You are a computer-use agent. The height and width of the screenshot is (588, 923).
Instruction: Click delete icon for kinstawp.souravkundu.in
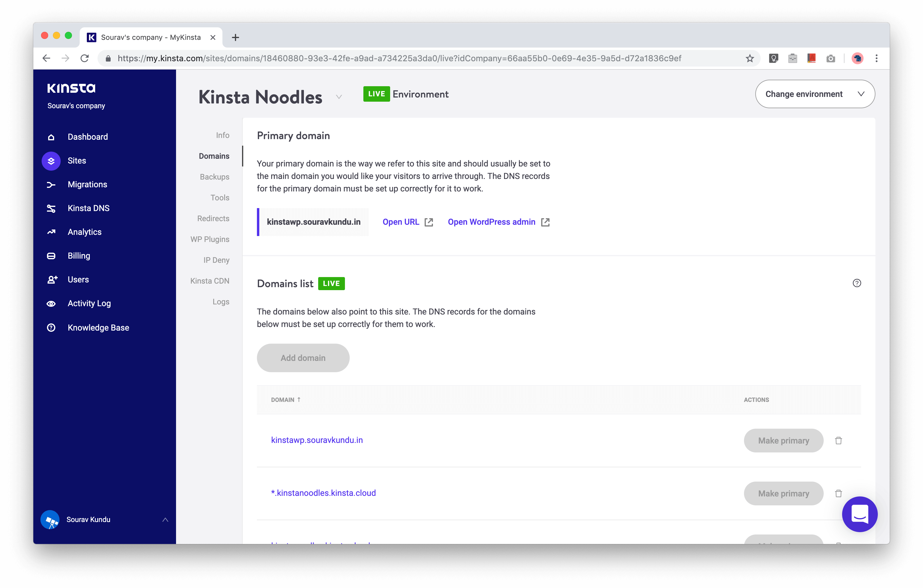pyautogui.click(x=838, y=441)
